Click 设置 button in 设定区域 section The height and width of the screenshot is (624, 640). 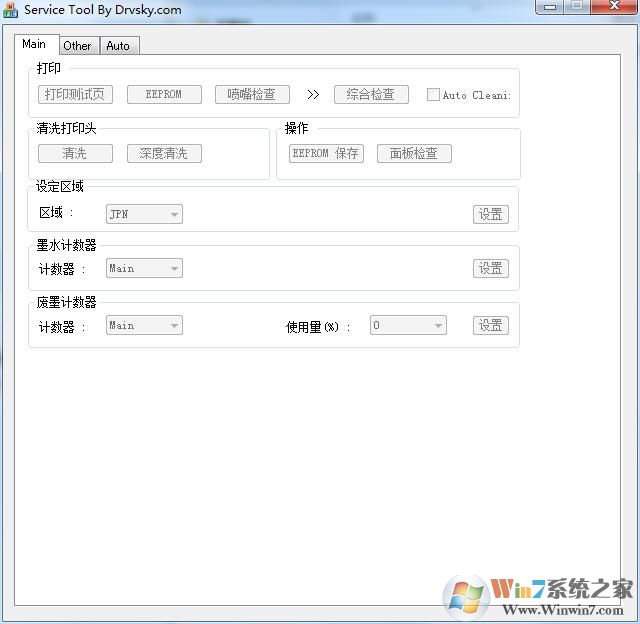click(491, 215)
